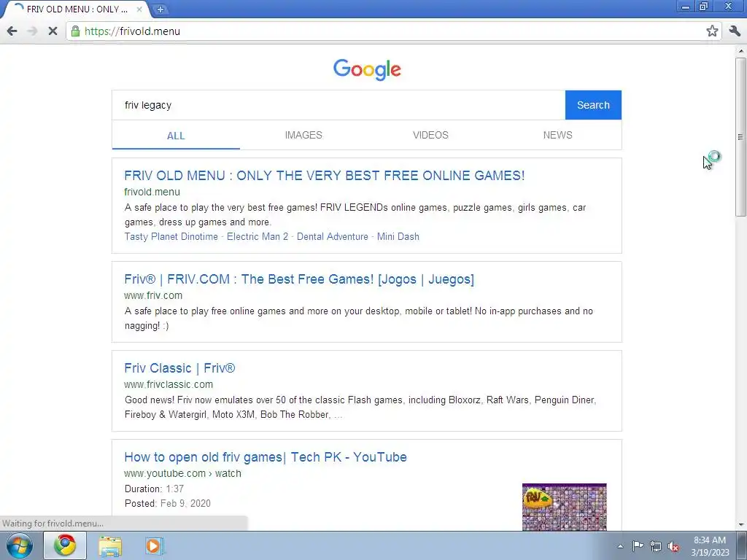Open Windows Explorer from the taskbar
The height and width of the screenshot is (560, 747).
[x=110, y=546]
